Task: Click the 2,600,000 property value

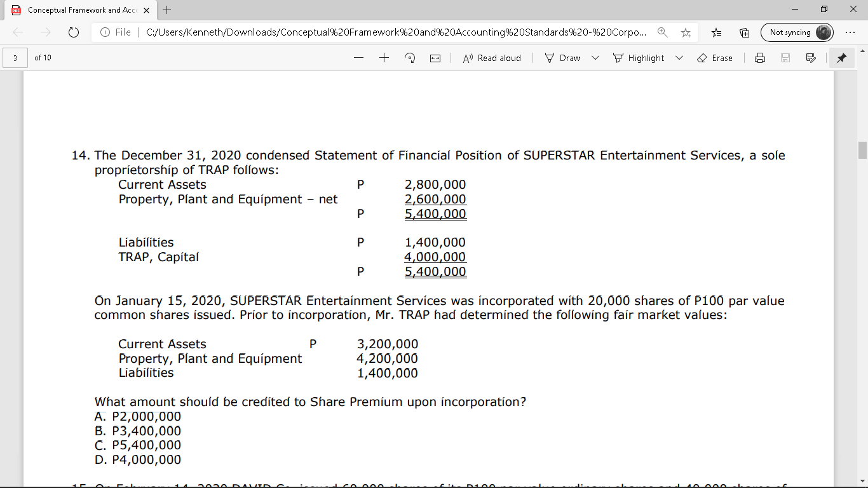Action: pos(435,200)
